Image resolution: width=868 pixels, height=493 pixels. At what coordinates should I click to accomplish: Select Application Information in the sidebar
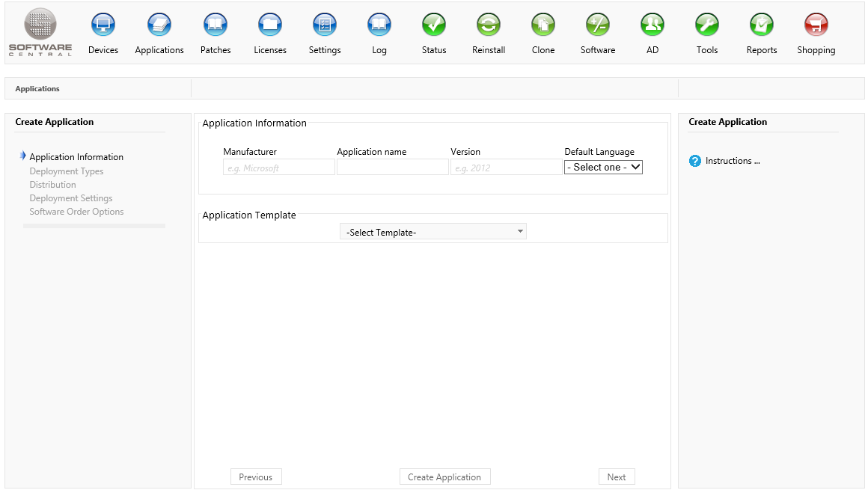point(76,157)
